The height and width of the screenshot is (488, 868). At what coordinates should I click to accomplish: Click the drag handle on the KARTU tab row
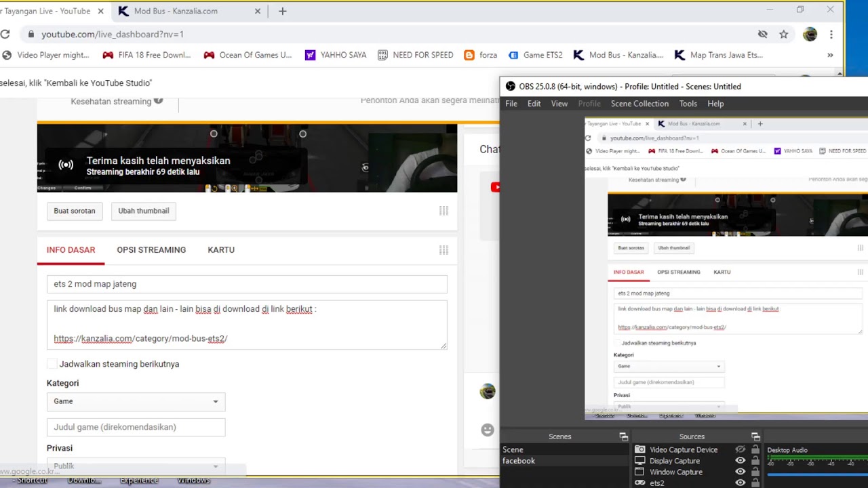point(443,250)
